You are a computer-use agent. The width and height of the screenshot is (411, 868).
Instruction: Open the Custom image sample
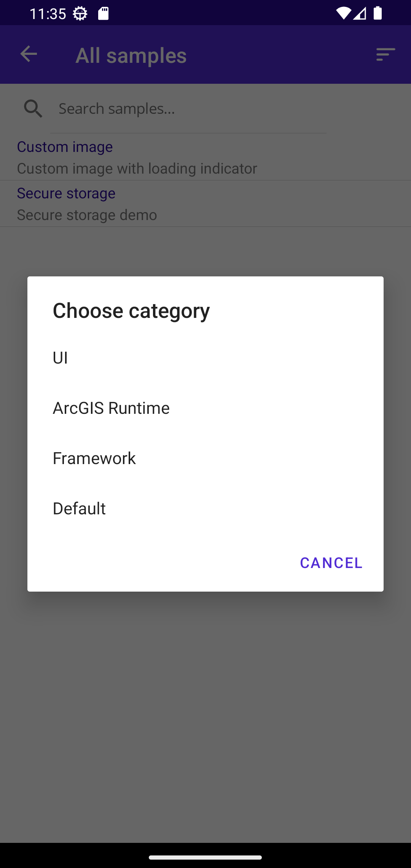click(205, 157)
